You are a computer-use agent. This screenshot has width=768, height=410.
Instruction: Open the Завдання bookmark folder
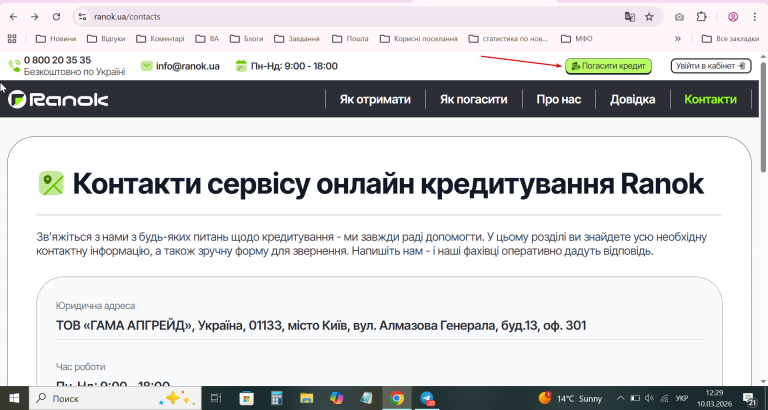[x=297, y=38]
